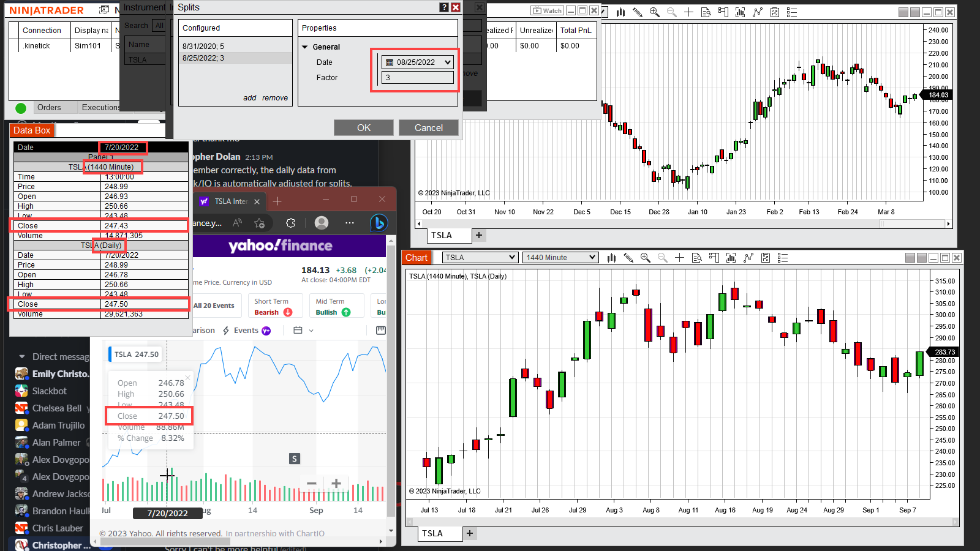
Task: Click the Yahoo chart zoom in plus button
Action: click(x=336, y=484)
